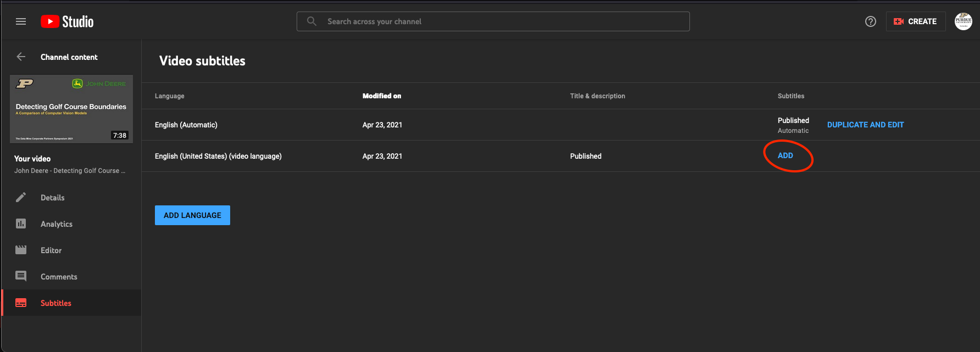Select the English (Automatic) language row

pyautogui.click(x=186, y=125)
